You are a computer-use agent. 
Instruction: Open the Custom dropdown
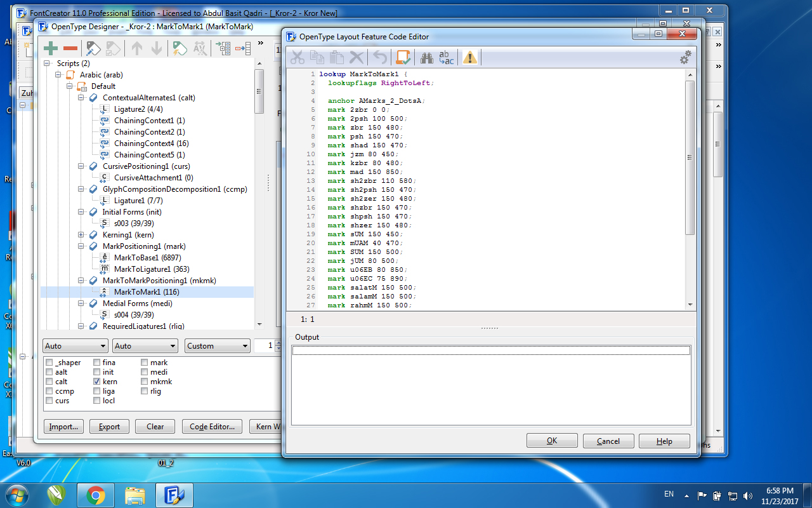(218, 346)
